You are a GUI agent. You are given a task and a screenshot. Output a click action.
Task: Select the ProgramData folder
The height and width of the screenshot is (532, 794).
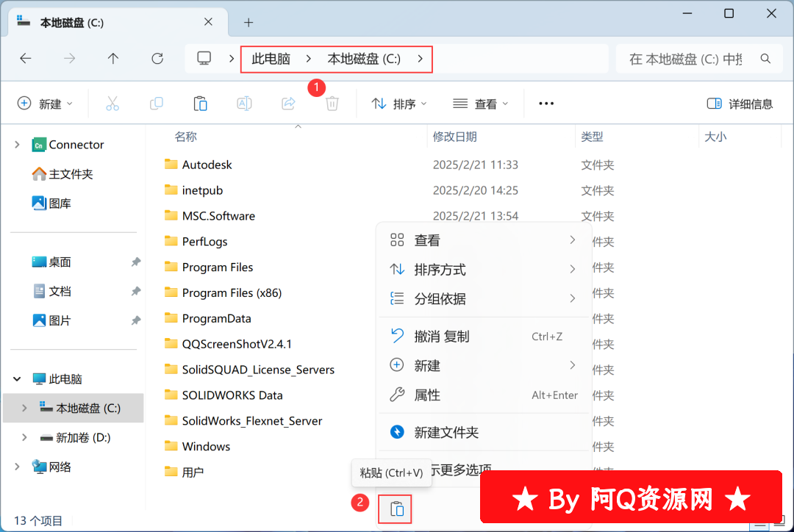coord(207,318)
